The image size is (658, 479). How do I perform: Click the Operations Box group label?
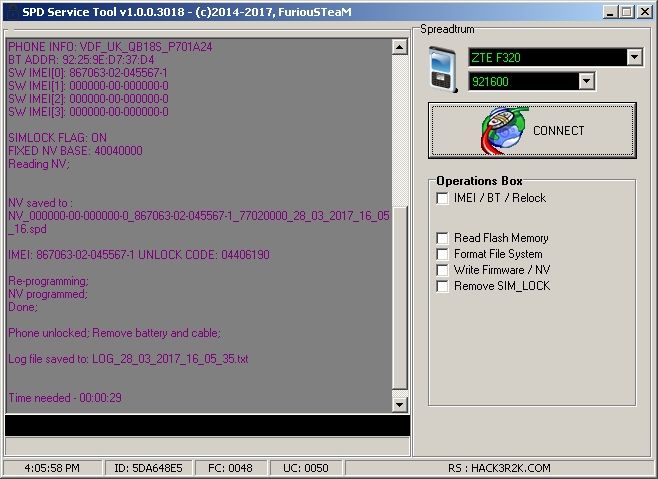point(479,181)
